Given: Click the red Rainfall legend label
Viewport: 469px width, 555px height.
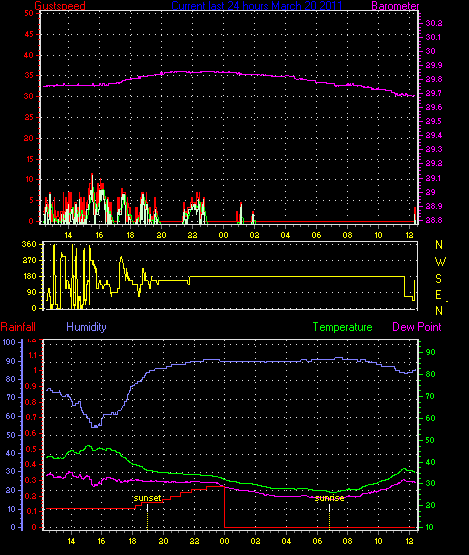Looking at the screenshot, I should [18, 326].
